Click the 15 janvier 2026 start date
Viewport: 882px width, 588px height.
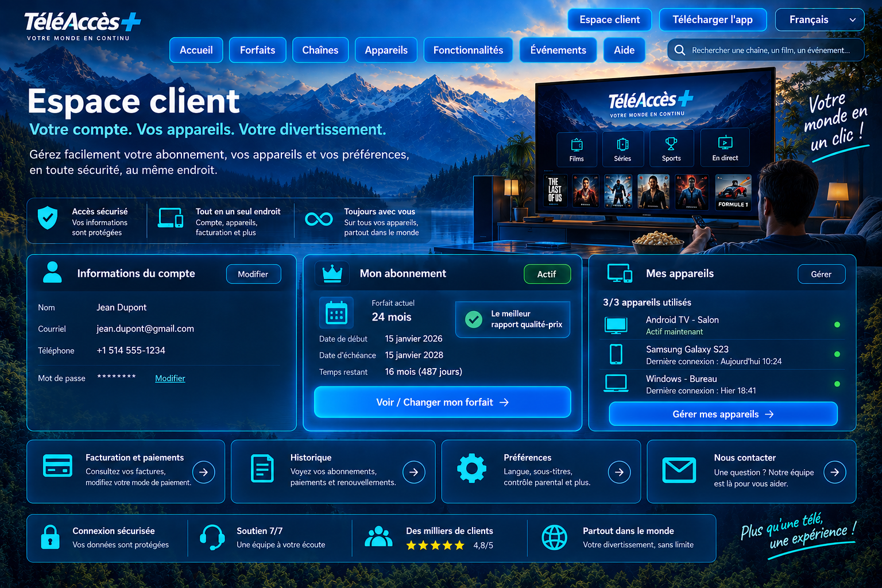pos(413,339)
